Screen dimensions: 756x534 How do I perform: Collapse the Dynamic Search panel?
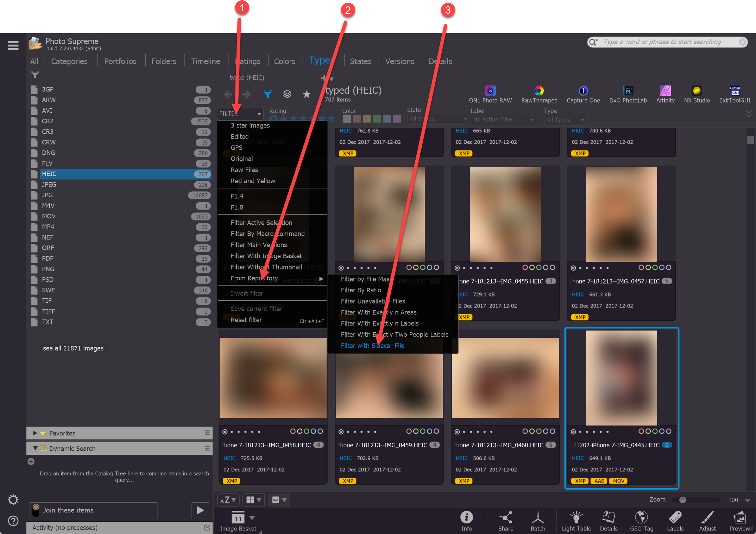click(x=35, y=448)
